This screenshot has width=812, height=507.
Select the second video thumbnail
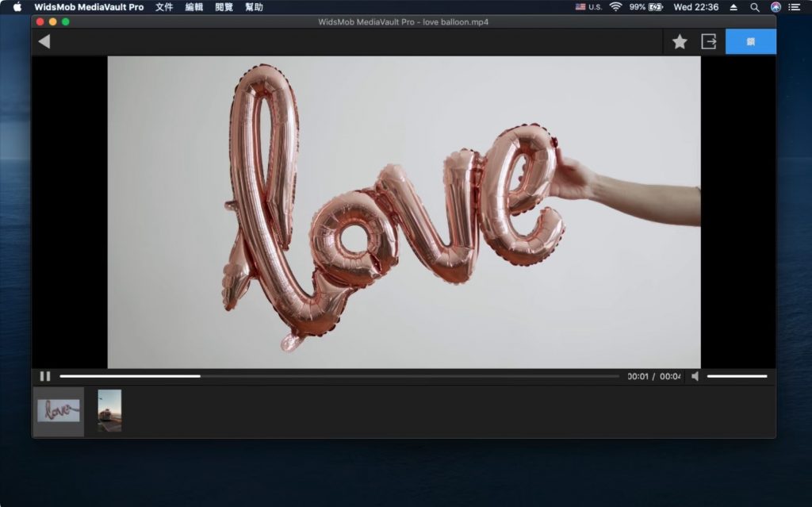(x=108, y=410)
